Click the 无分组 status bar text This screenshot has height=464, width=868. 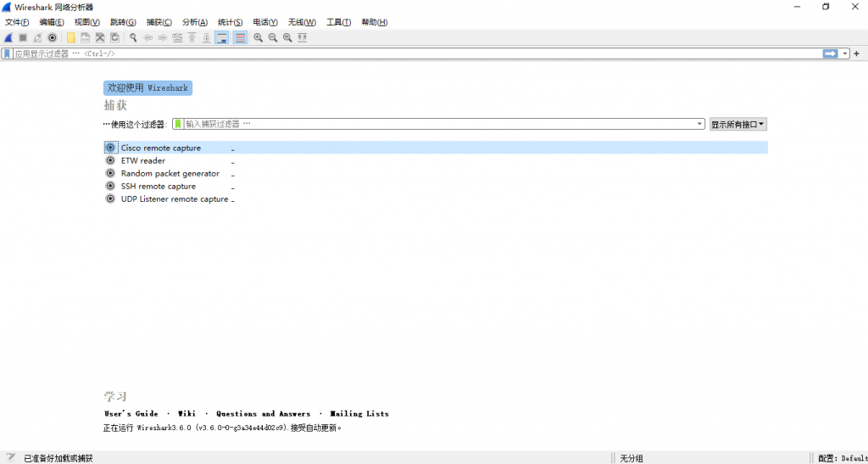631,458
